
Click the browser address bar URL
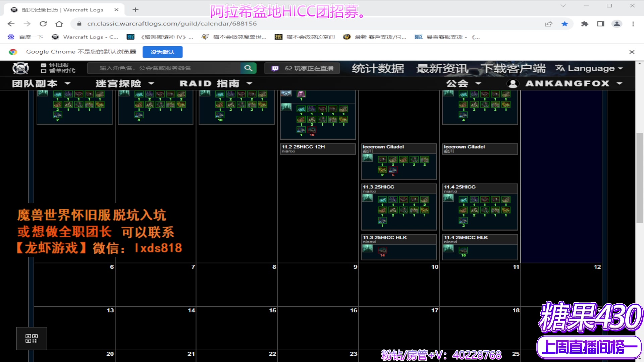click(172, 24)
